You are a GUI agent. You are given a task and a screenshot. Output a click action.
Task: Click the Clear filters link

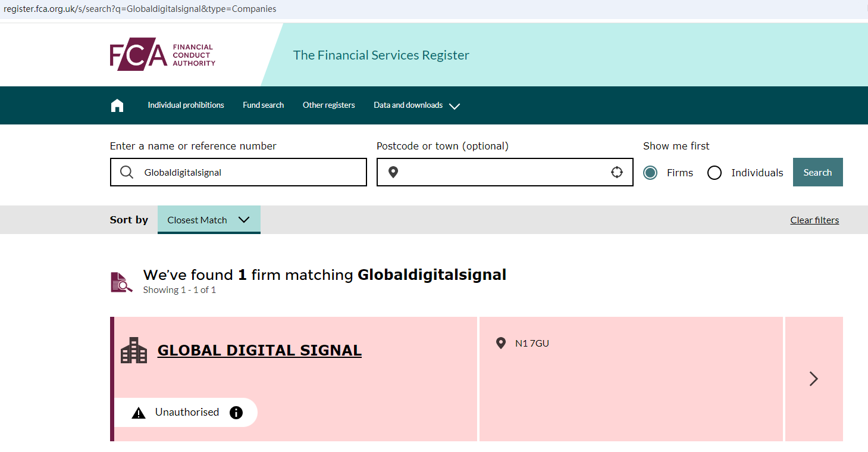tap(814, 220)
